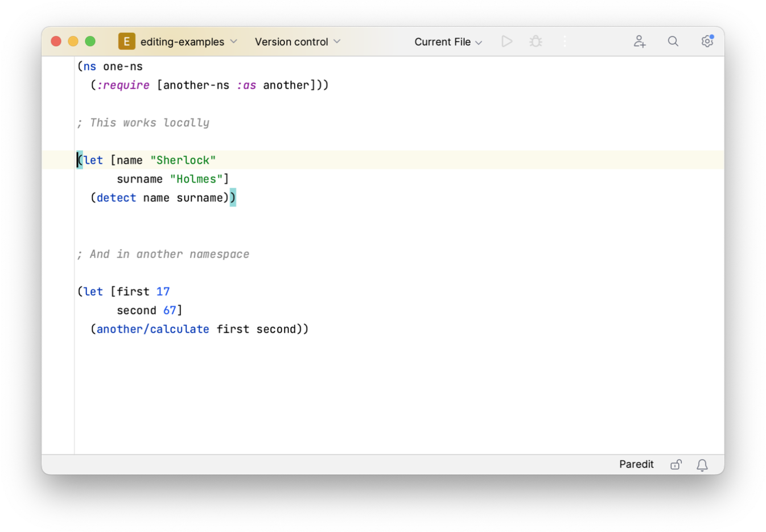Open Search Everywhere magnifier icon
This screenshot has height=532, width=766.
(673, 42)
